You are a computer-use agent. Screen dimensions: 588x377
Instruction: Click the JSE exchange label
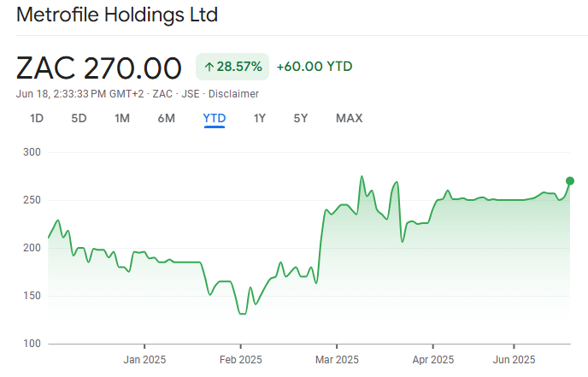coord(191,94)
